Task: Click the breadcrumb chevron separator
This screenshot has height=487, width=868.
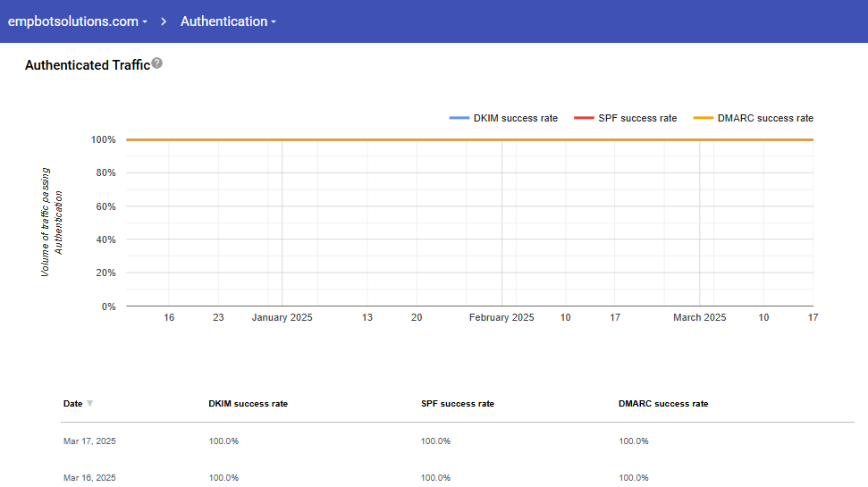Action: pos(164,21)
